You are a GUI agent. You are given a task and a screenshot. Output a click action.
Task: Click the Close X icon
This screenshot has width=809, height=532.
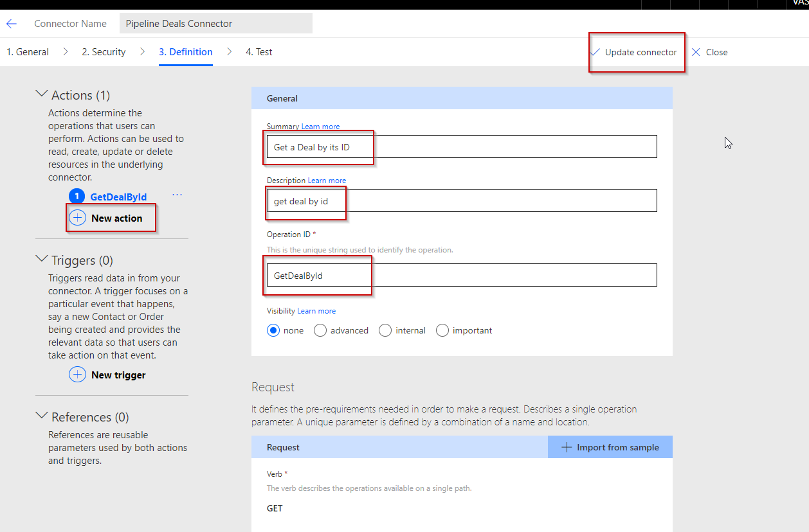(696, 52)
